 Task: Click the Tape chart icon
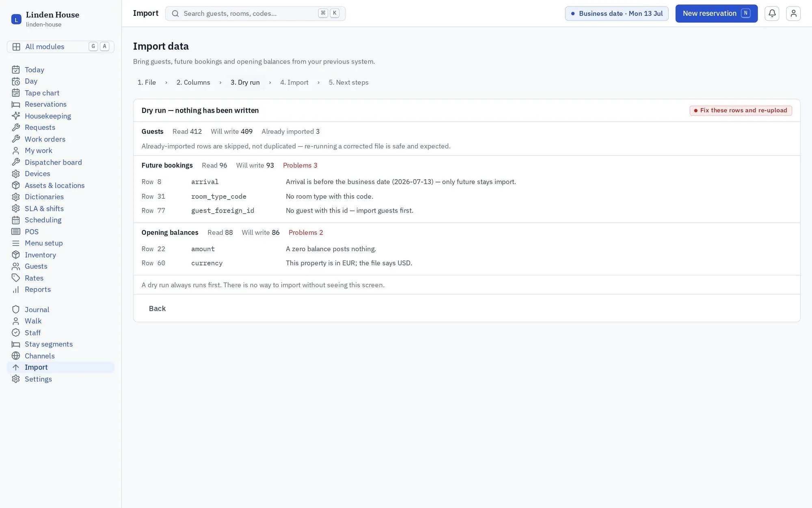tap(16, 93)
